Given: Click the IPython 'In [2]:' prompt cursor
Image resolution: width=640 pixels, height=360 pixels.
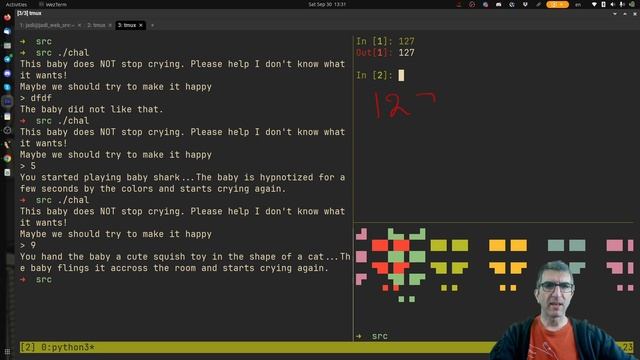Looking at the screenshot, I should click(x=401, y=75).
